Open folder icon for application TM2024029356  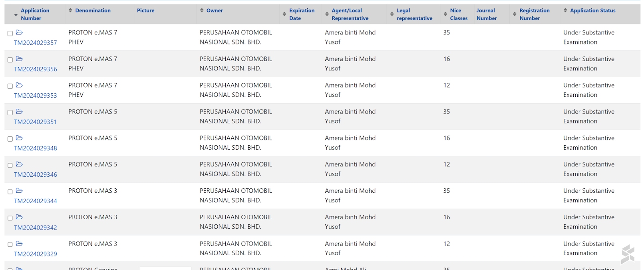tap(19, 59)
